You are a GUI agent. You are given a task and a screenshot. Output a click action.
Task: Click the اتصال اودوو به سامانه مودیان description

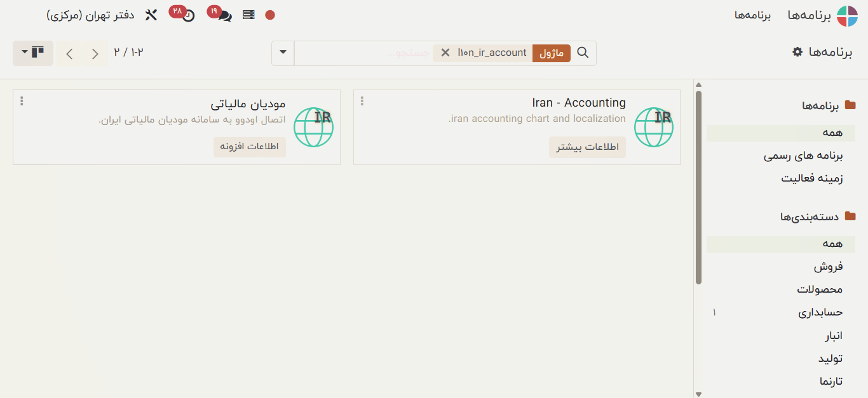click(192, 119)
